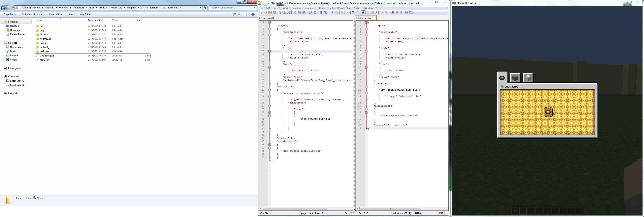Open the Plugins menu in Notepad++
This screenshot has width=644, height=217.
[x=357, y=8]
